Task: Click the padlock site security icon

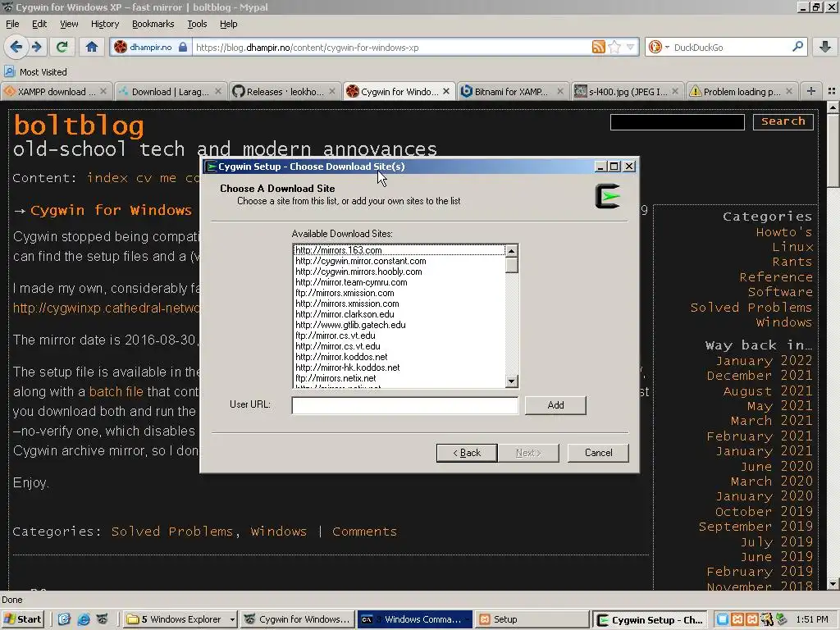Action: [x=183, y=47]
